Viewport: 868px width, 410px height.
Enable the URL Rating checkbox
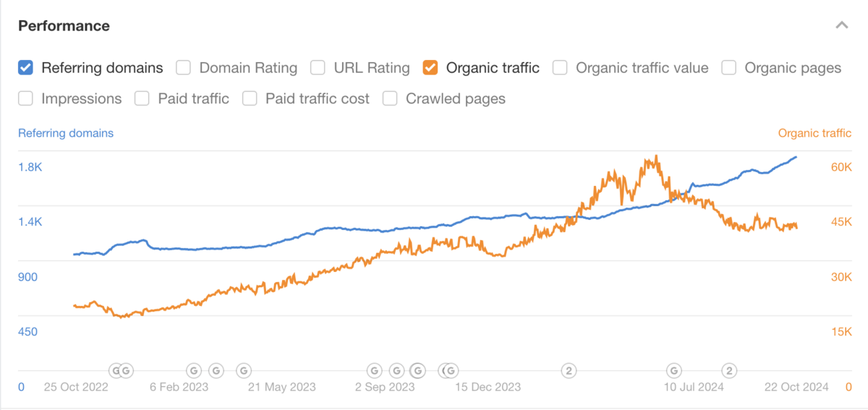tap(318, 68)
